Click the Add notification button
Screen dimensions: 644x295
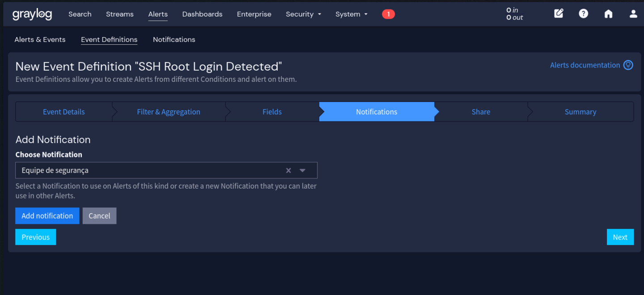click(x=47, y=215)
